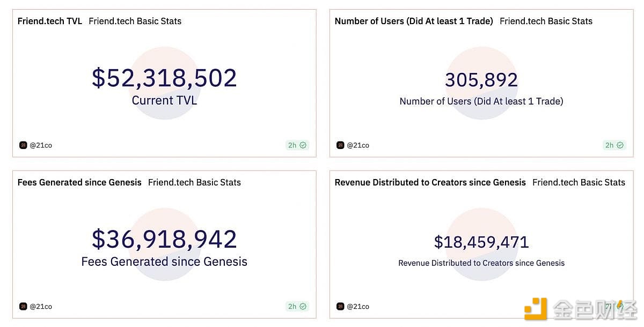Open the Number of Users (Did At least 1 Trade) title

414,21
